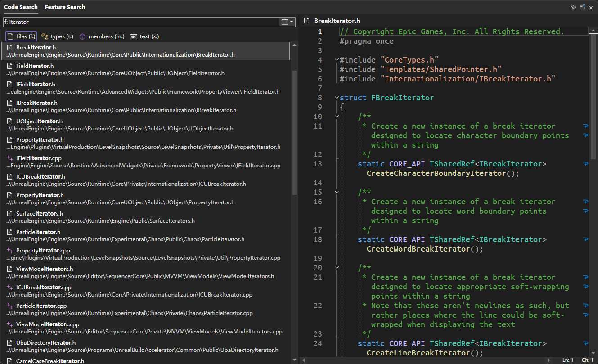Click the results list scroll down arrow
This screenshot has width=598, height=364.
(295, 360)
